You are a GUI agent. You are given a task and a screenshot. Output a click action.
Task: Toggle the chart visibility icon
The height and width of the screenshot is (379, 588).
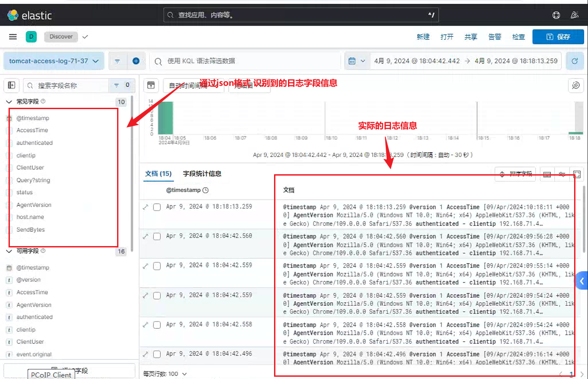pos(151,85)
